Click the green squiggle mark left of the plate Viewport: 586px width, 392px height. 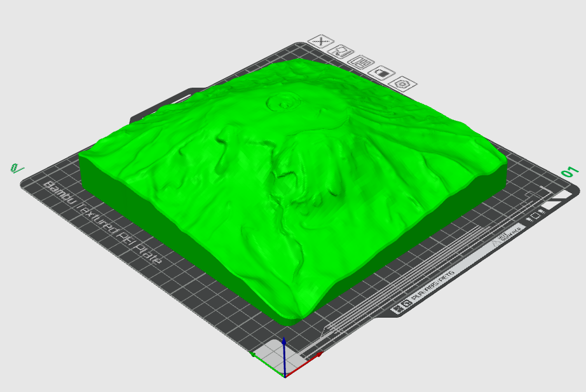point(16,168)
